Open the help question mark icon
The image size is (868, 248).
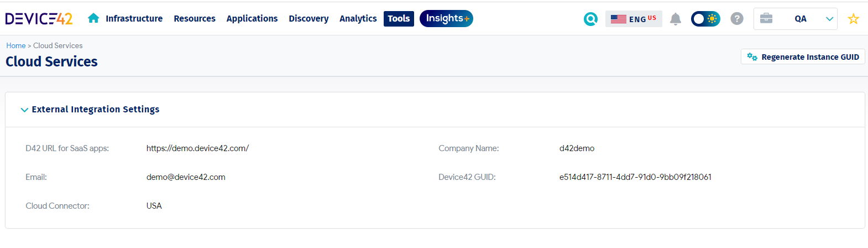tap(737, 19)
